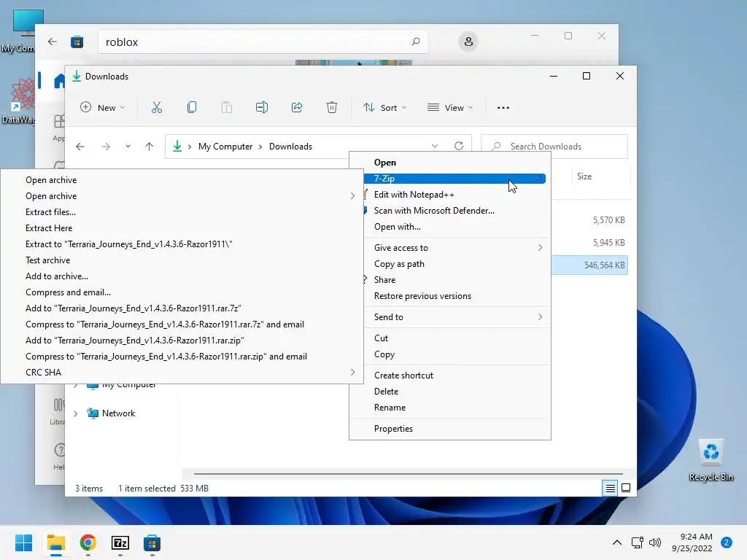Click the Cut scissors icon in toolbar
Viewport: 747px width, 560px height.
[156, 108]
